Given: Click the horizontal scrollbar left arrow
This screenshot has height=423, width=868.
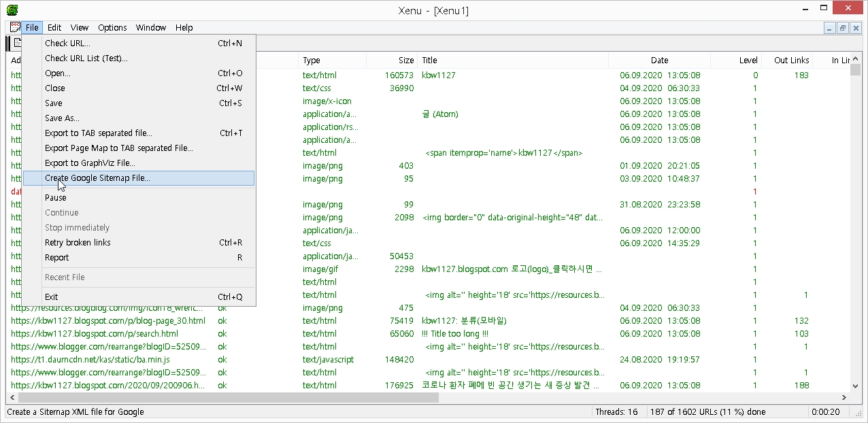Looking at the screenshot, I should (x=12, y=398).
